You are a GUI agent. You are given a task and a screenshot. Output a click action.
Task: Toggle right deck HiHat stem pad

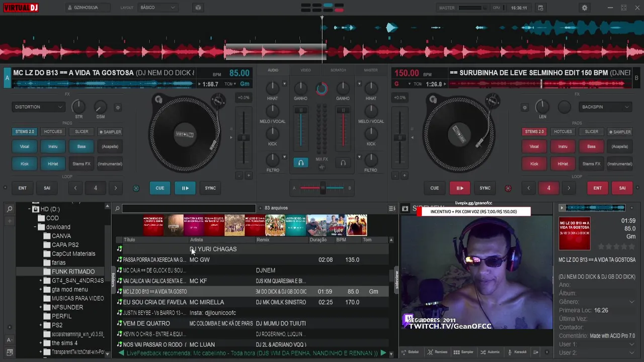(562, 163)
